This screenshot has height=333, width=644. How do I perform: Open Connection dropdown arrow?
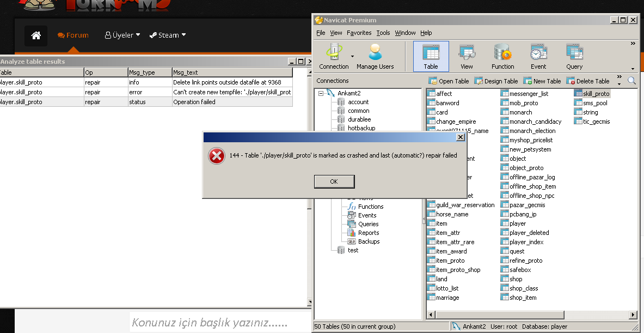click(352, 56)
